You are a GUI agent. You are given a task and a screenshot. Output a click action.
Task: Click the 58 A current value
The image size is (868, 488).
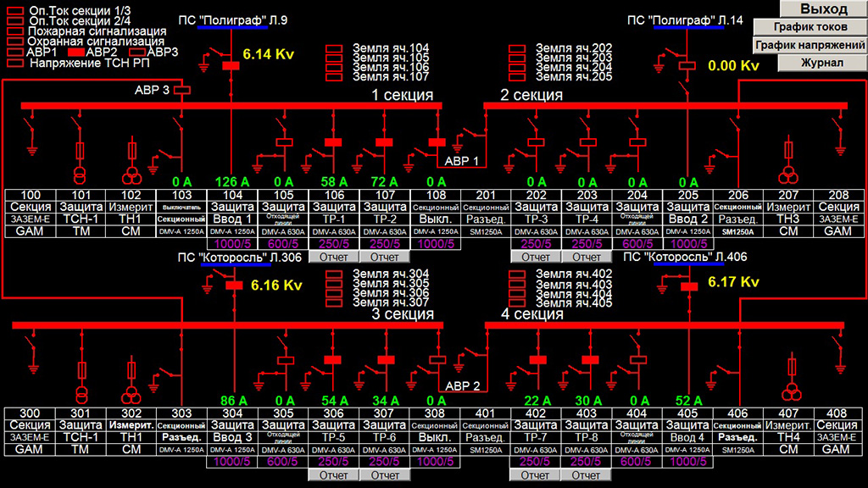click(334, 182)
